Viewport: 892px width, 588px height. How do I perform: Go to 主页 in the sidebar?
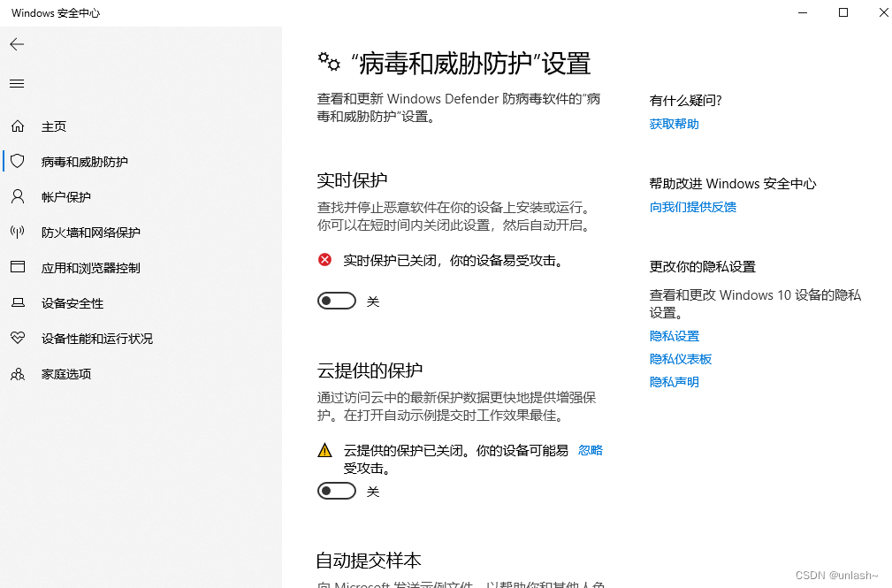(54, 126)
